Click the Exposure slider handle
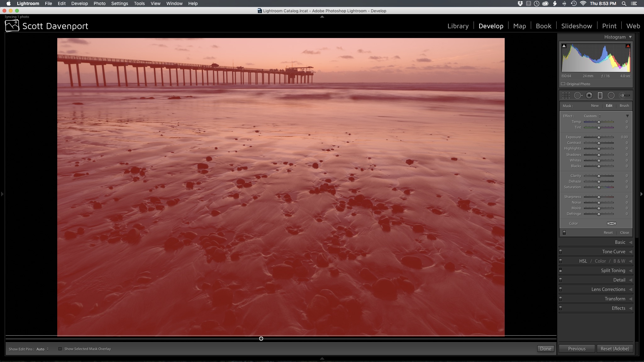This screenshot has width=644, height=362. (599, 137)
